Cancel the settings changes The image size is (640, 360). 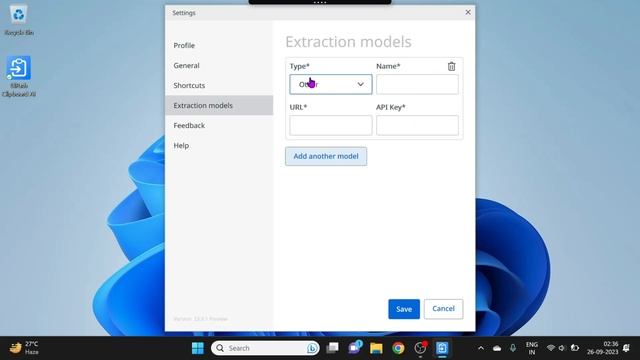pos(443,309)
